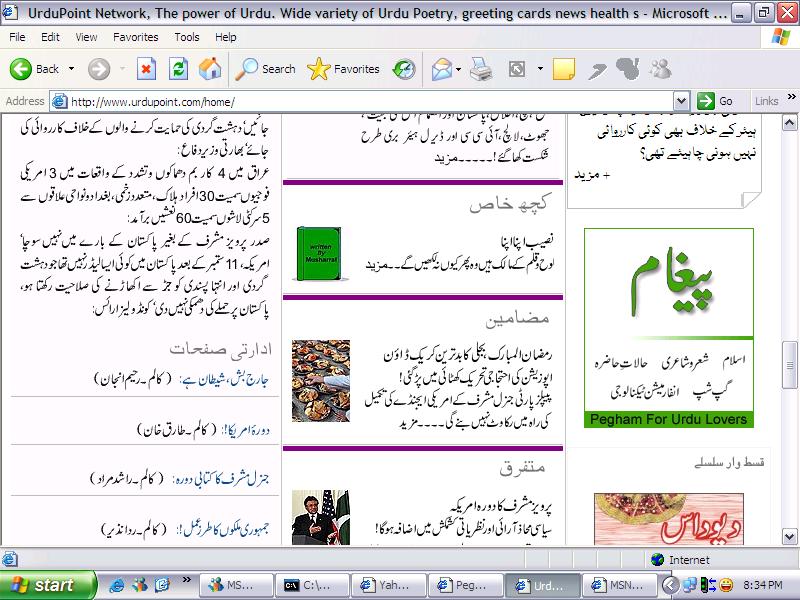
Task: Click the network computers tray icon
Action: point(690,585)
